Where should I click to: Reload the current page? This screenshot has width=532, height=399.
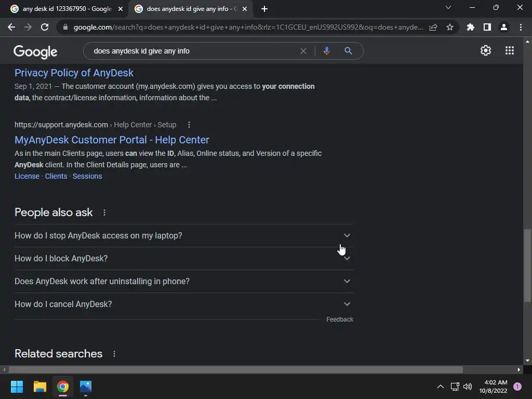click(45, 27)
